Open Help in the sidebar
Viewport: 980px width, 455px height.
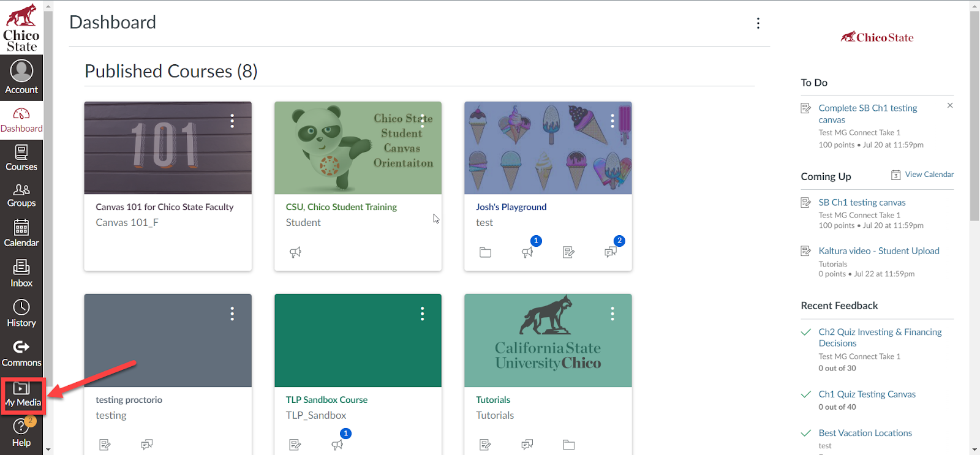click(21, 434)
